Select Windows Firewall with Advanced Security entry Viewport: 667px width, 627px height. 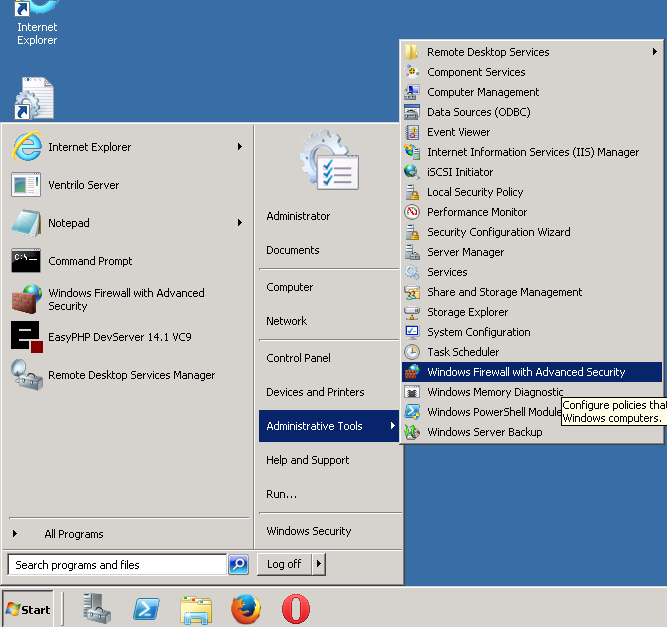tap(532, 372)
